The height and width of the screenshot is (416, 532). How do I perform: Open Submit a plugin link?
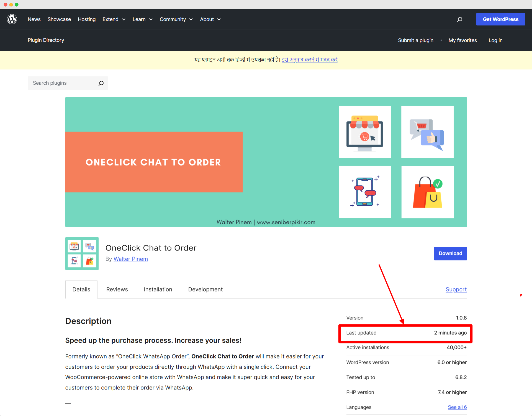[416, 40]
